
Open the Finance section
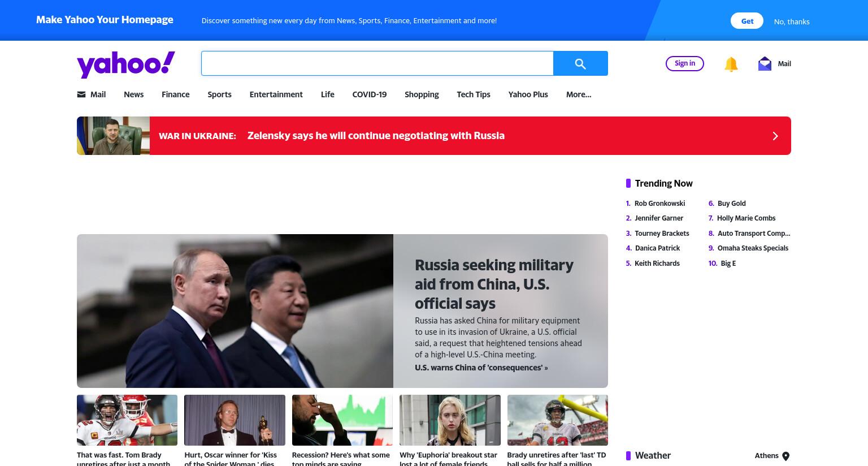[x=175, y=94]
